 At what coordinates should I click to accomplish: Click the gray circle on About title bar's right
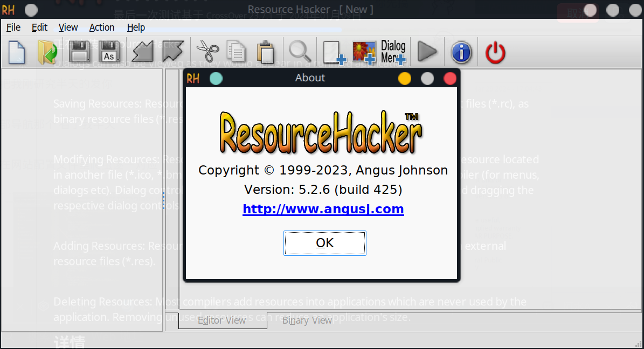pyautogui.click(x=427, y=79)
